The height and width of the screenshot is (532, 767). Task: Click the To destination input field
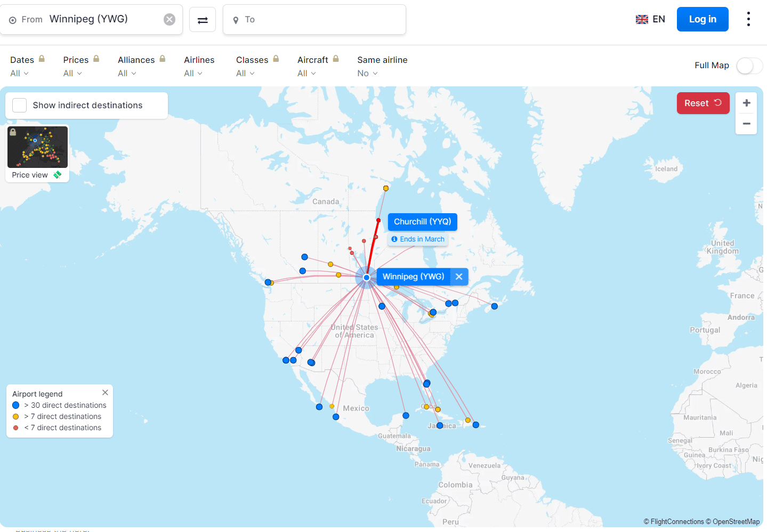pos(314,20)
